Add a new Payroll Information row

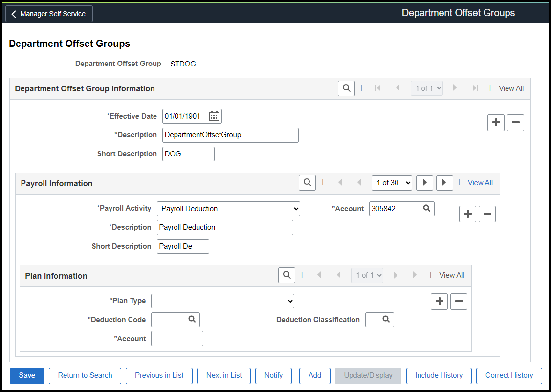pos(468,214)
